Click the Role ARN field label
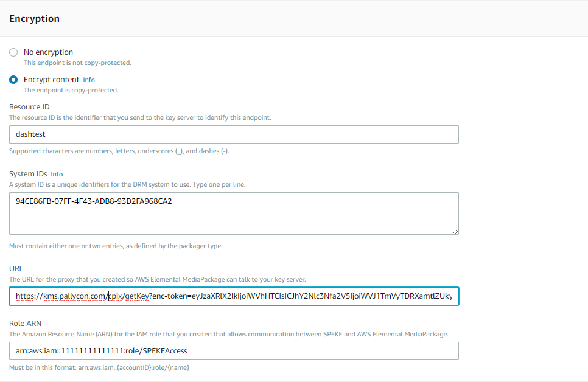The image size is (588, 382). (25, 324)
